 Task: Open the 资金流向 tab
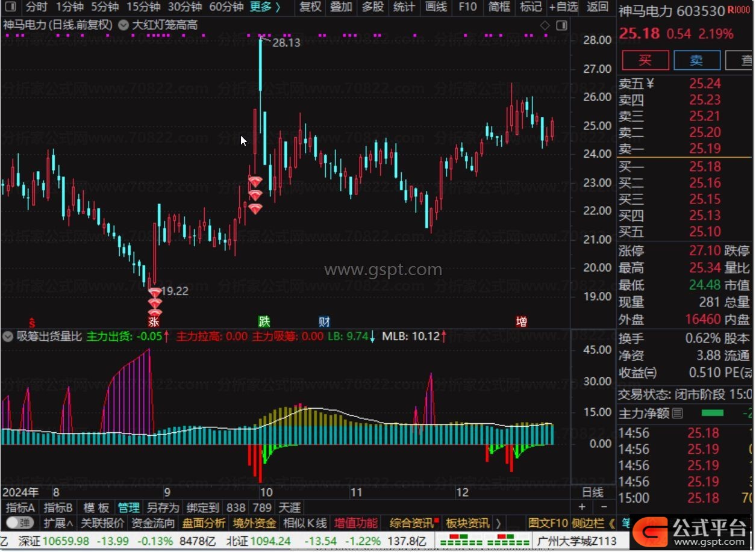click(153, 523)
